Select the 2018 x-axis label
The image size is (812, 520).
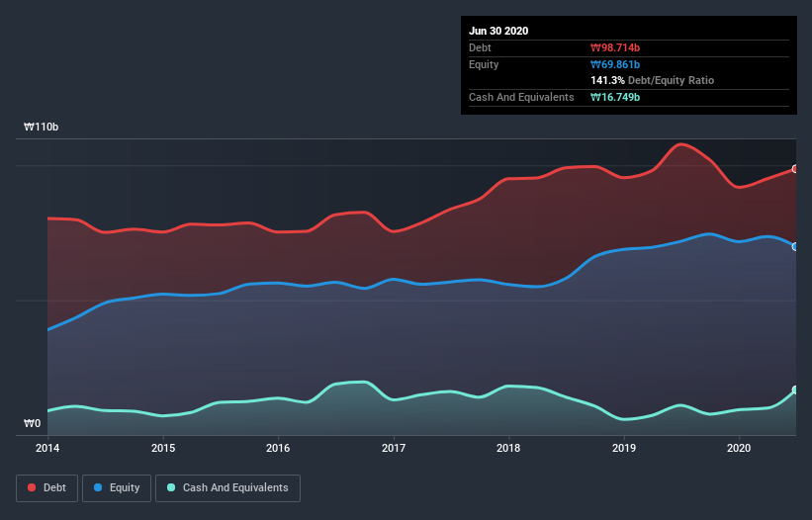pos(508,448)
